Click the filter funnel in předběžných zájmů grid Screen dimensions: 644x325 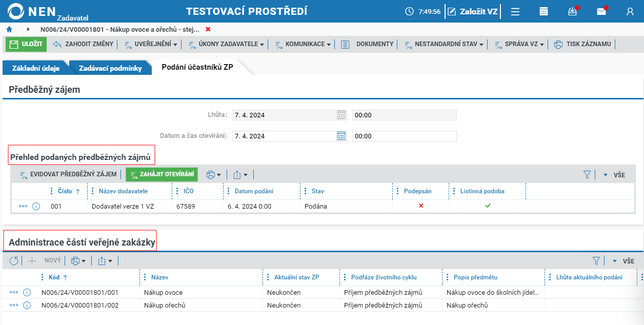click(588, 175)
